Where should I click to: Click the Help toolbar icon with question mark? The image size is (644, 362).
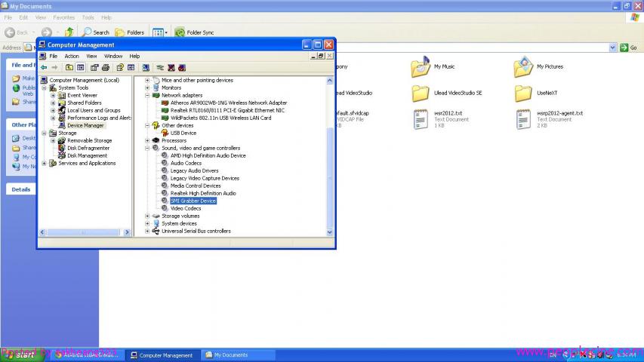pos(120,68)
